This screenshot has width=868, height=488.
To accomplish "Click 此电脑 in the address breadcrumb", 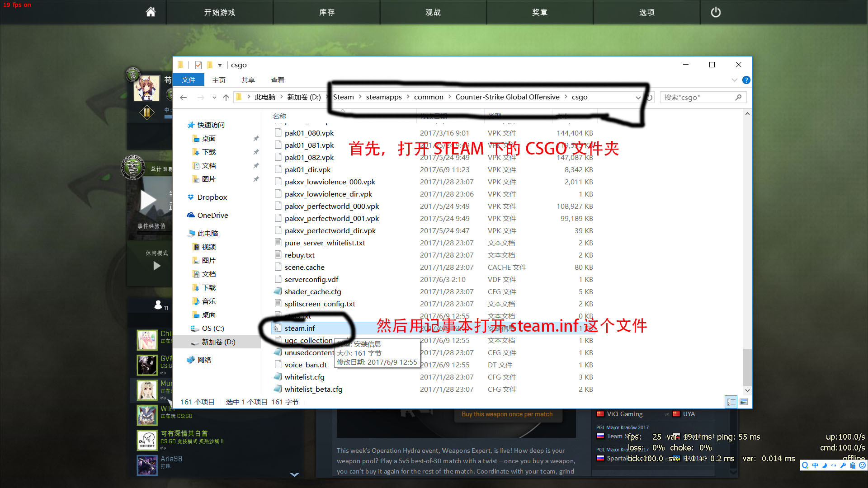I will tap(265, 97).
